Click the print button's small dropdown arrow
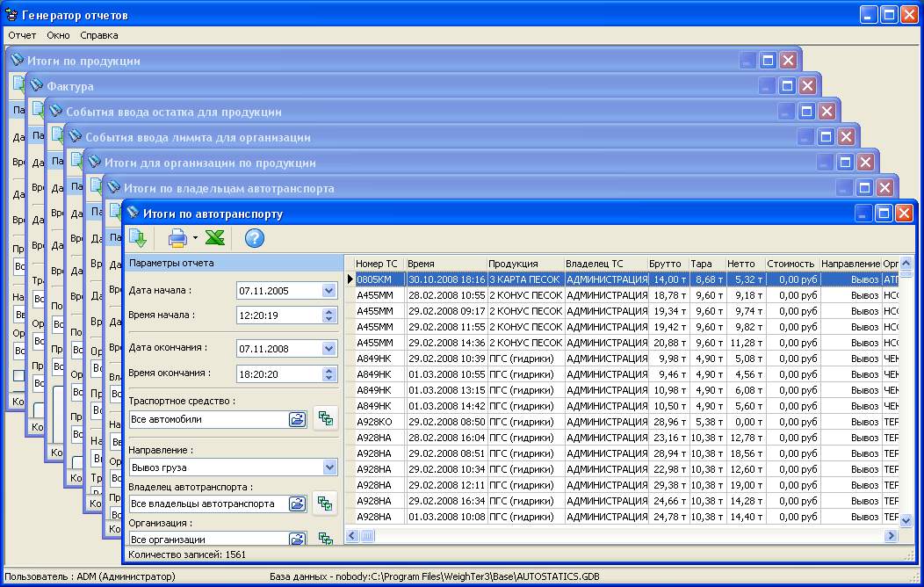Viewport: 924px width, 587px height. (x=195, y=239)
